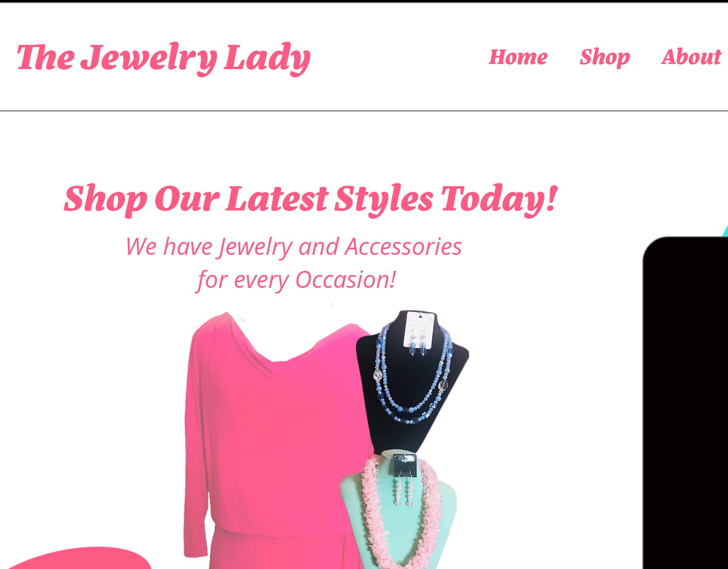728x569 pixels.
Task: Click the horizontal divider line under the header
Action: click(x=364, y=111)
